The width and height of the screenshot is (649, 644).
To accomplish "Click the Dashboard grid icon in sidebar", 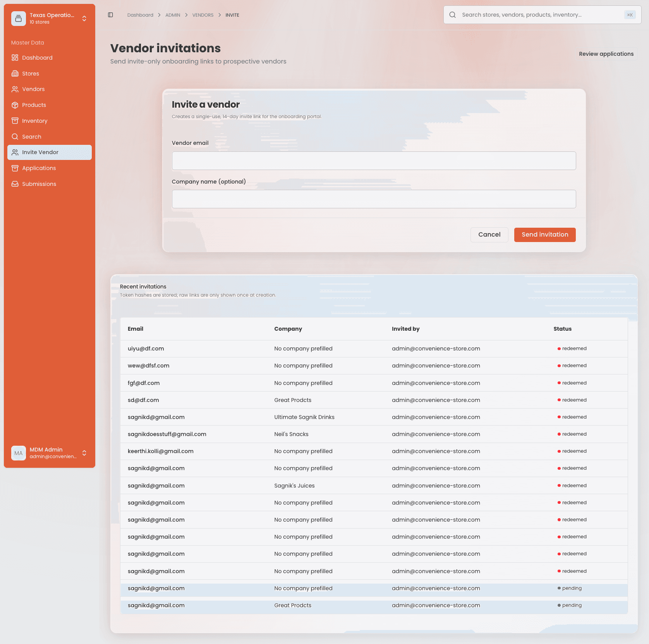I will click(15, 58).
